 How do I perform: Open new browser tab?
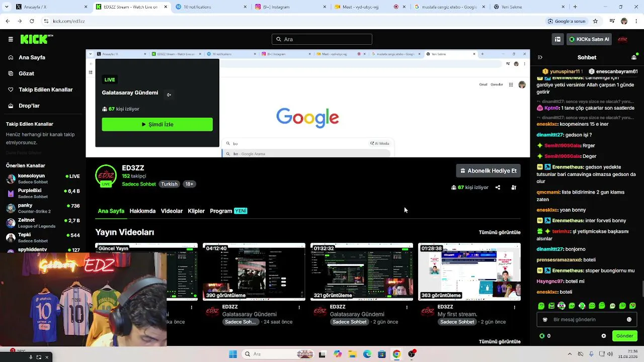(575, 7)
